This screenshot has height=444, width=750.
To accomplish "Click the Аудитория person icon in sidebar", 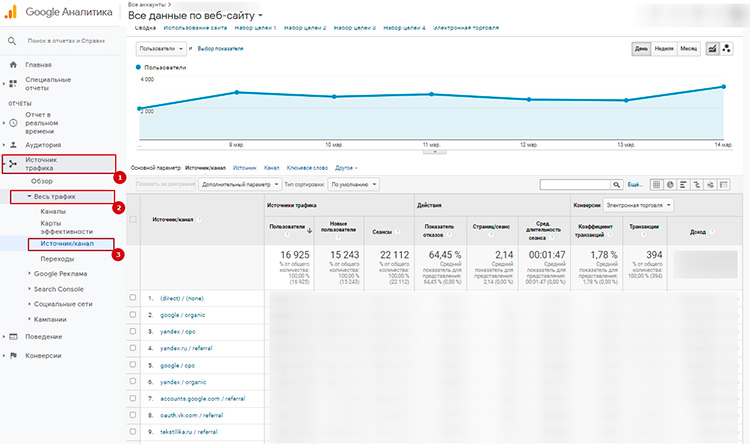I will tap(13, 143).
